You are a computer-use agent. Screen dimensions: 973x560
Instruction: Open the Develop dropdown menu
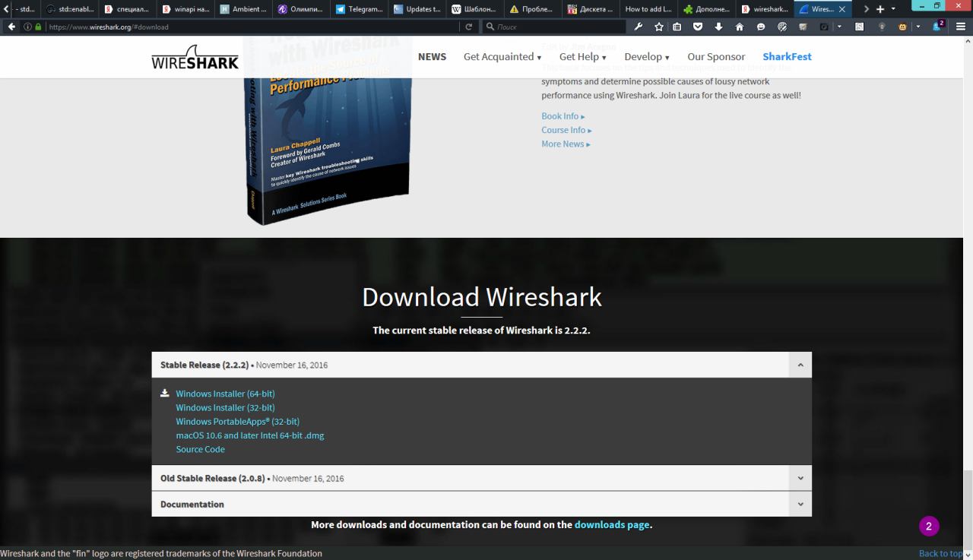click(647, 57)
